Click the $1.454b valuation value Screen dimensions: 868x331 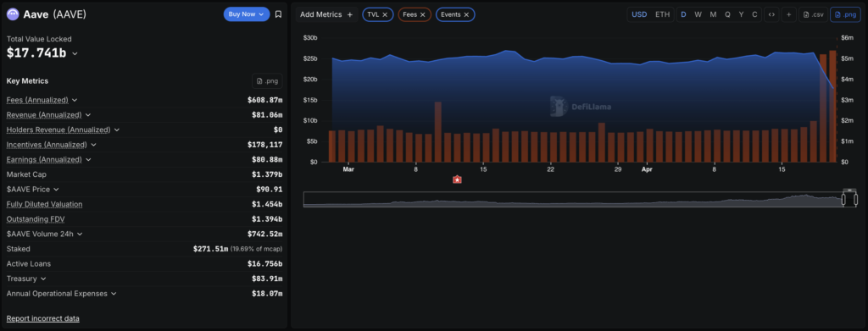(x=267, y=205)
